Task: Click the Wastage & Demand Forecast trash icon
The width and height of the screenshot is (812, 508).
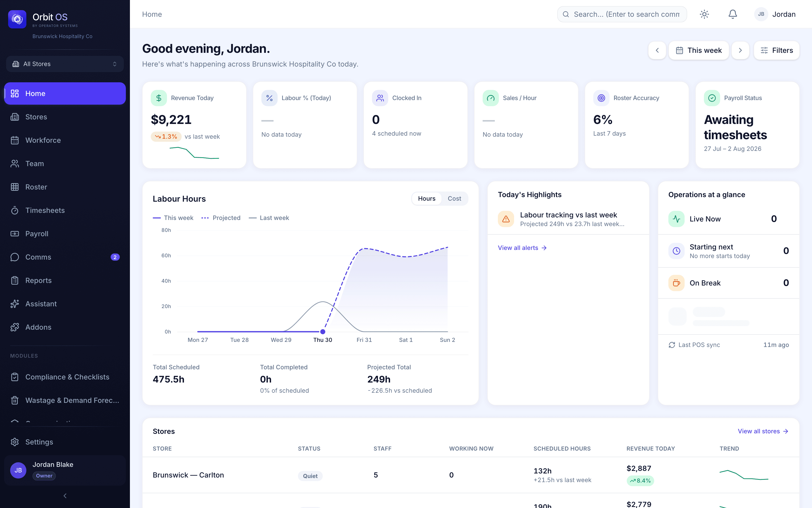Action: (x=14, y=400)
